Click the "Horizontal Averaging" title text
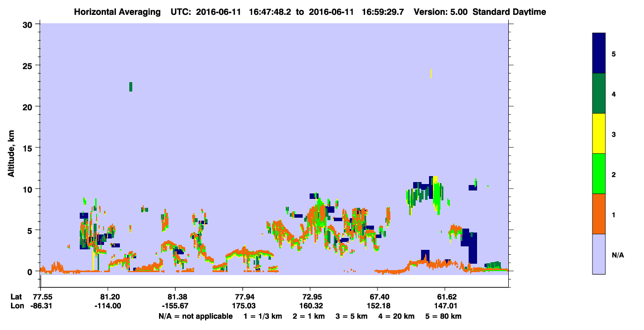This screenshot has height=330, width=644. click(116, 11)
